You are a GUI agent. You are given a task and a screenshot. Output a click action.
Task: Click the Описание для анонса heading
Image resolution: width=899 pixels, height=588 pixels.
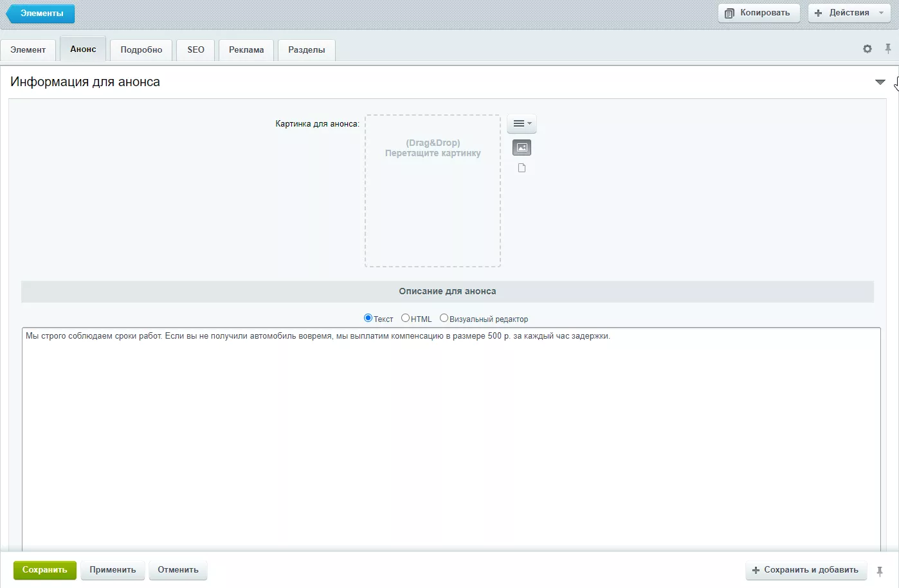(x=448, y=291)
